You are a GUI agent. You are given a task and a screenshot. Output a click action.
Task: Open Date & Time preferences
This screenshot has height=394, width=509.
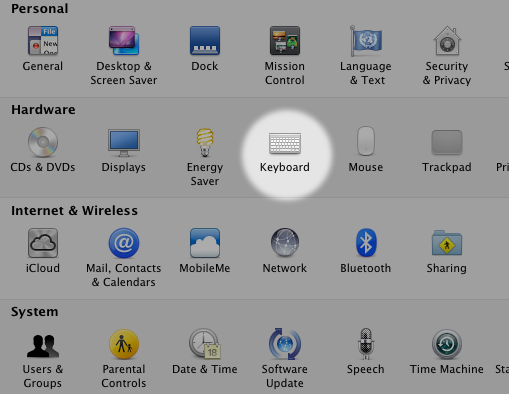(x=205, y=344)
